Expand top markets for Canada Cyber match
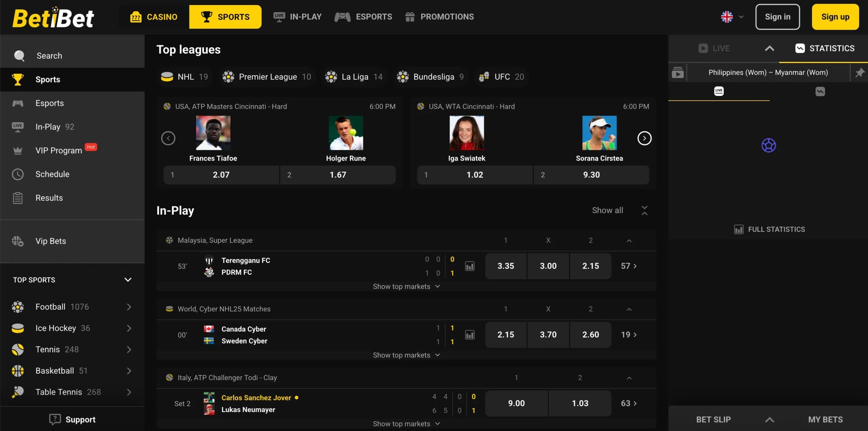The height and width of the screenshot is (431, 868). click(406, 355)
